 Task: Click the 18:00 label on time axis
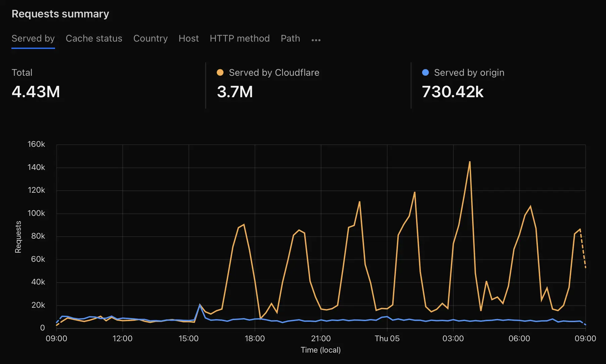point(255,339)
